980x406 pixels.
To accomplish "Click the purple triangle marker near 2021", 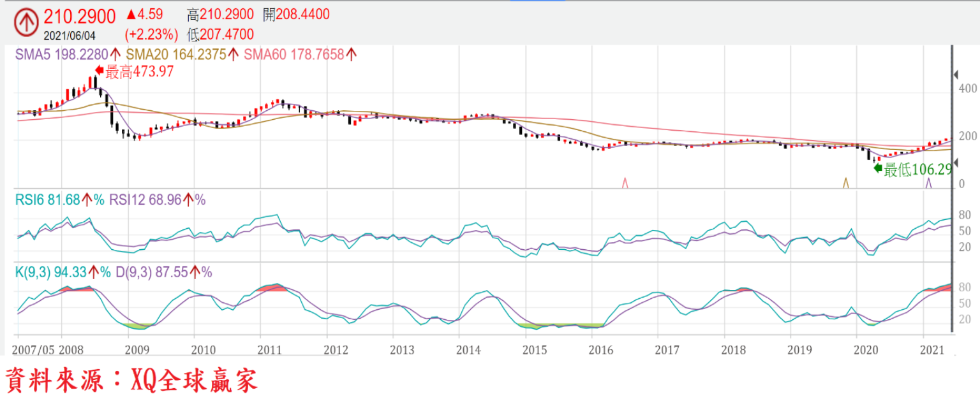I will tap(928, 183).
